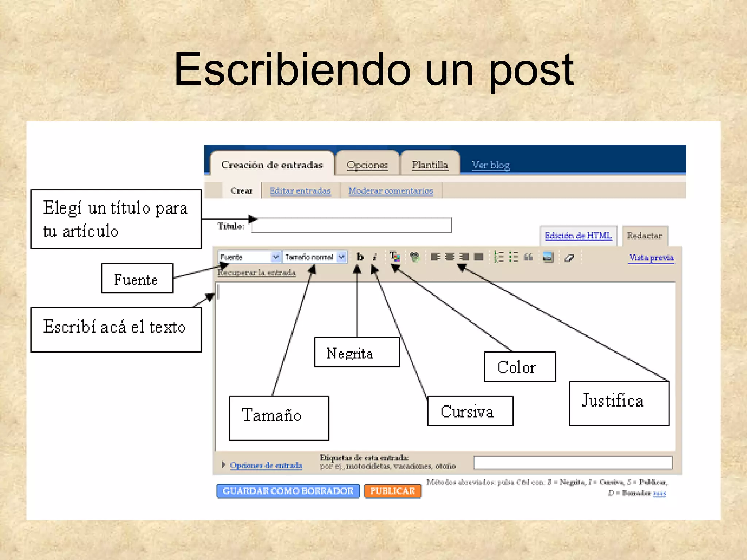747x560 pixels.
Task: Center align the text
Action: click(450, 257)
